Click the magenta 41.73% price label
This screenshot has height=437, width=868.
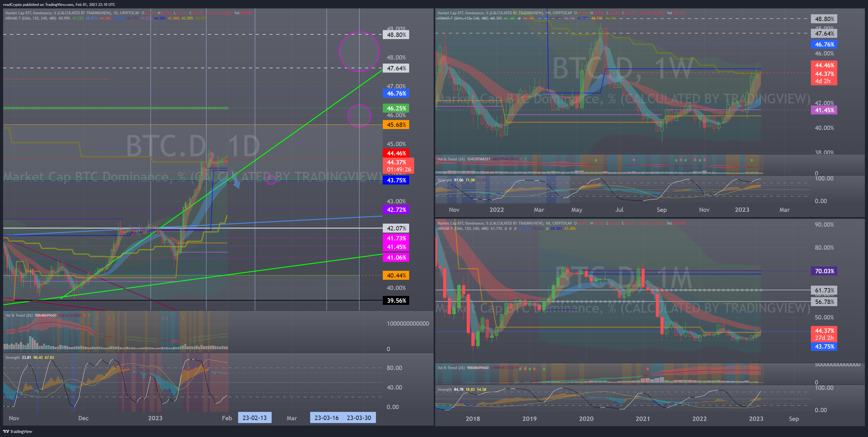coord(396,238)
